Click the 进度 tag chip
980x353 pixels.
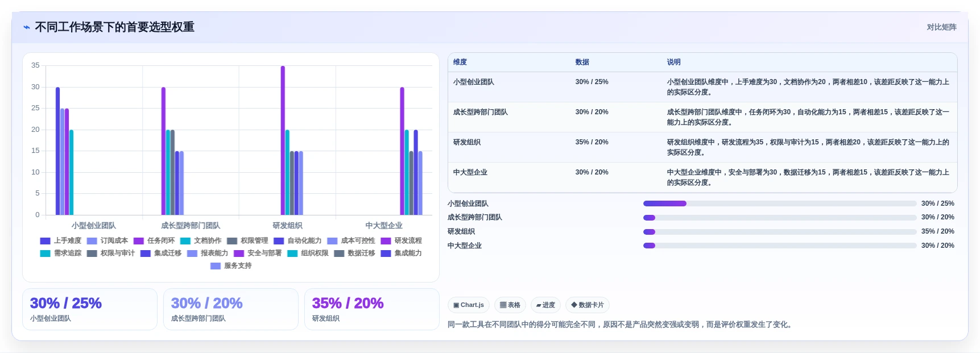545,305
